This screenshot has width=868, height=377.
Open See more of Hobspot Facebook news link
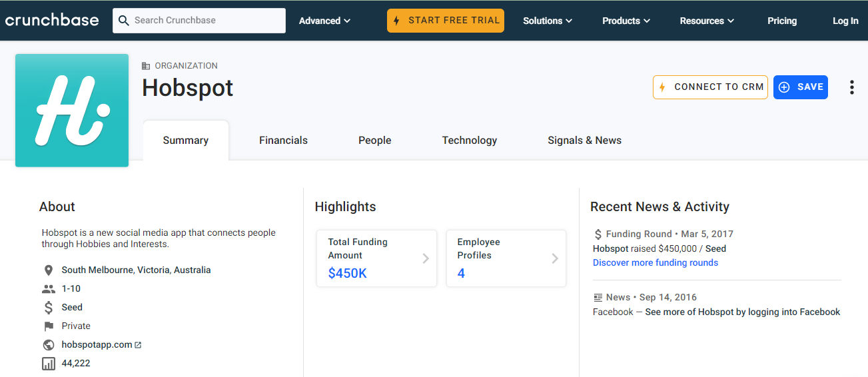click(x=743, y=312)
